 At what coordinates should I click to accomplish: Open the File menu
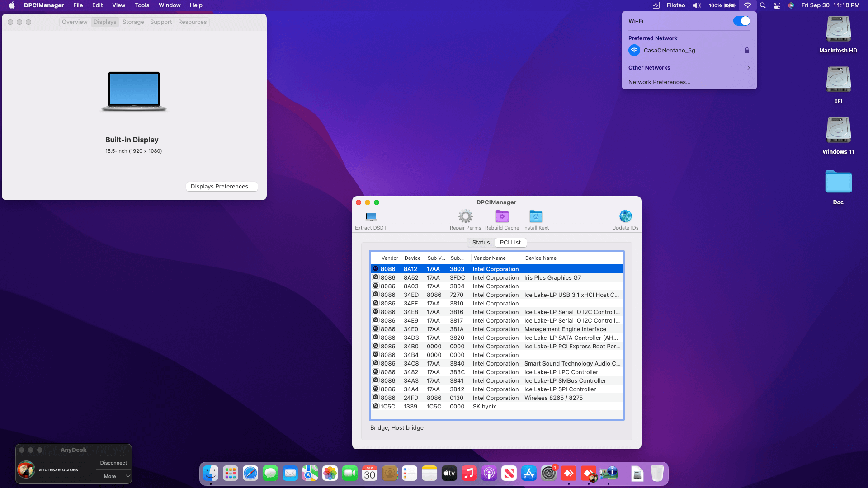click(78, 5)
